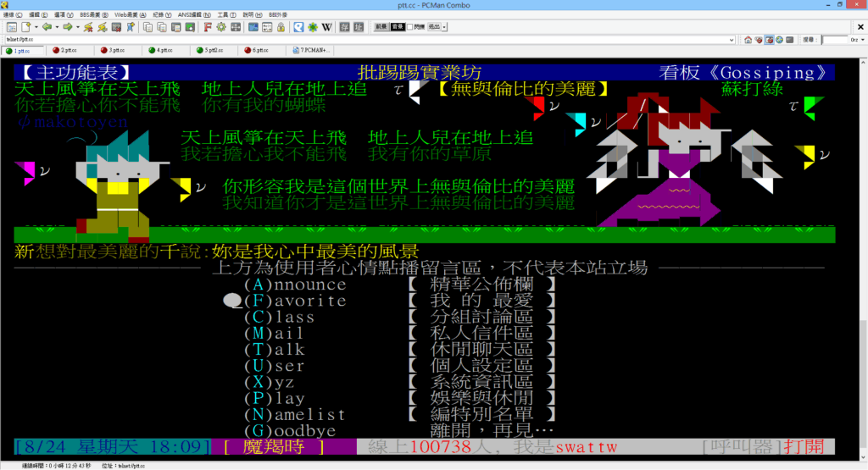Open the 工具(T) menu
The image size is (868, 470).
(x=226, y=15)
